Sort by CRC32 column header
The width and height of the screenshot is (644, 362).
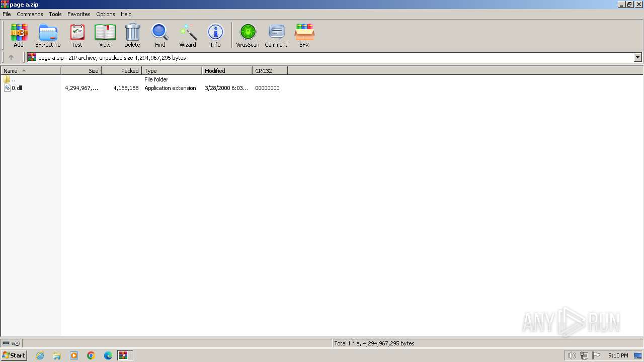point(270,71)
